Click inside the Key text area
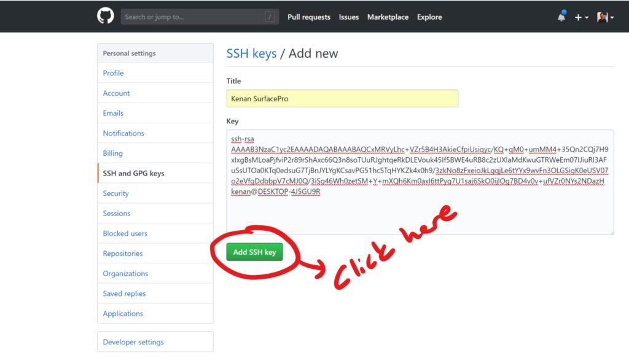 click(420, 182)
